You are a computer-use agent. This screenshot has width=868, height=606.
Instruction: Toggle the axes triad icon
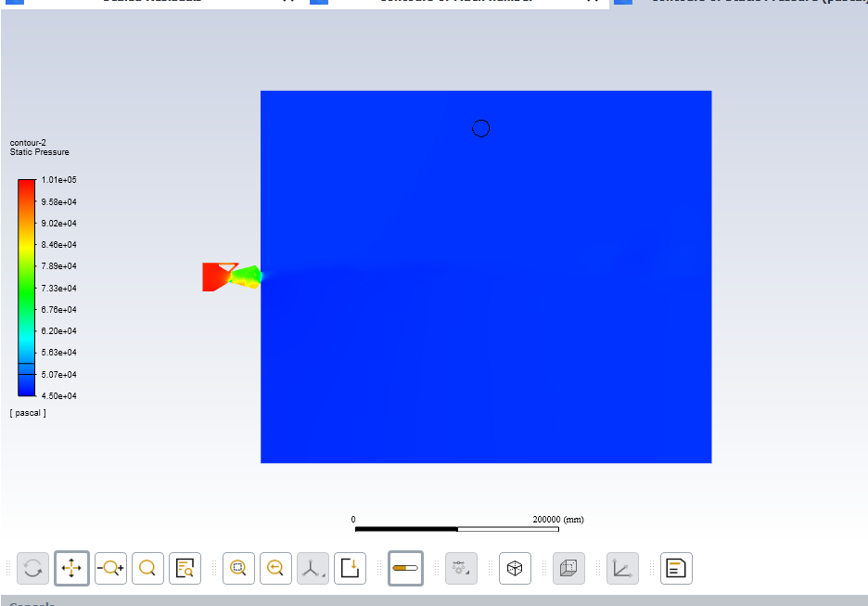[x=622, y=568]
